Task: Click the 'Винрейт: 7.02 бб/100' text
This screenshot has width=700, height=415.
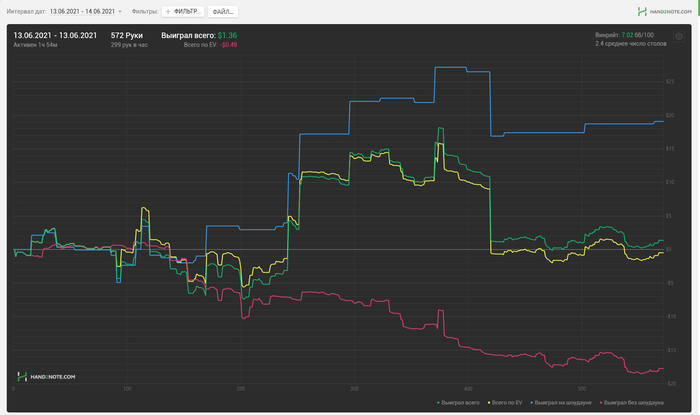Action: coord(624,35)
